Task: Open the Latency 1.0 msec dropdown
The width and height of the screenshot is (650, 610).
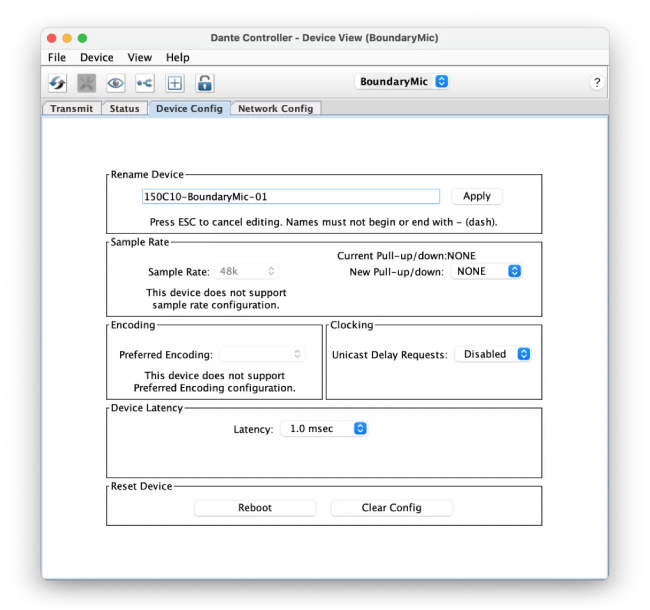Action: 324,429
